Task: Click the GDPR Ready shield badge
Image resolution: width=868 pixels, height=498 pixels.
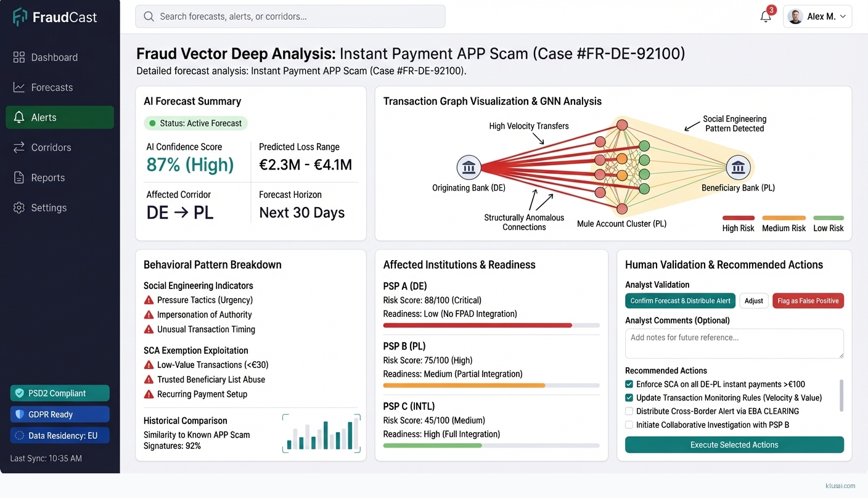Action: click(60, 414)
